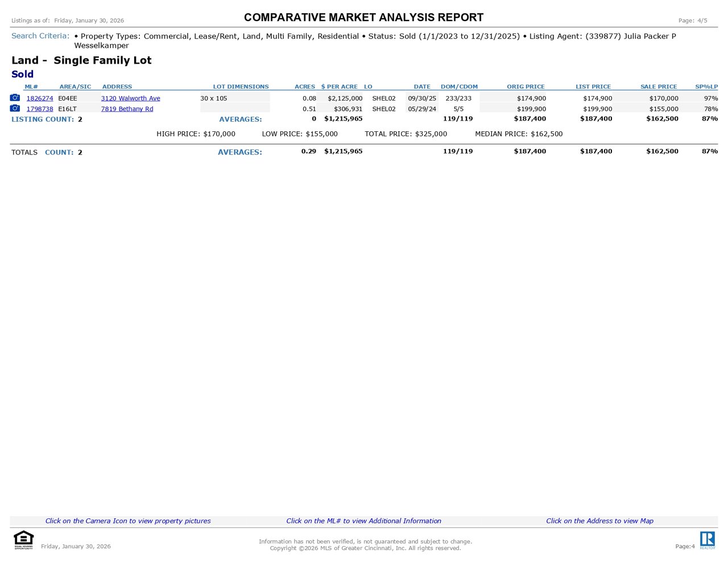The image size is (728, 562).
Task: Open ML# 1826274 listing details
Action: (x=40, y=98)
